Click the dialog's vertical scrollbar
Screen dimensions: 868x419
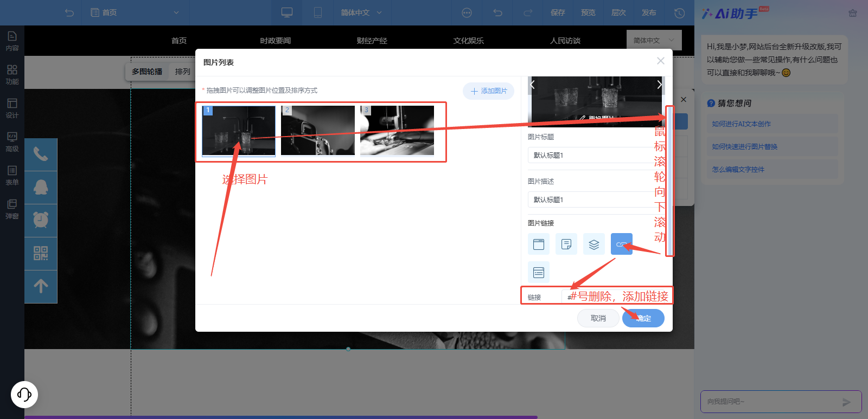669,181
